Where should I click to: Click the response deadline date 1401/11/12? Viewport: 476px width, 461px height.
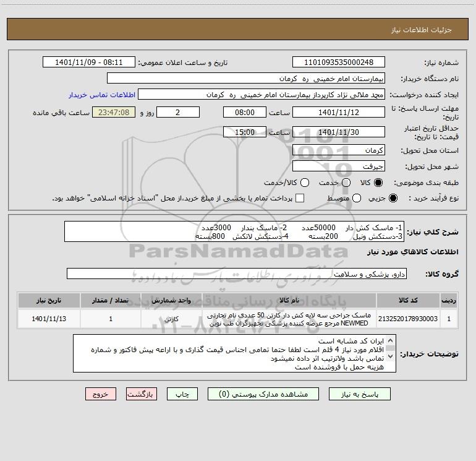click(339, 113)
